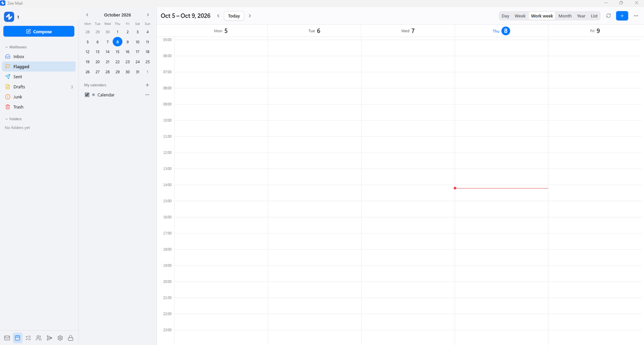
Task: Open Settings gear icon
Action: pos(60,338)
